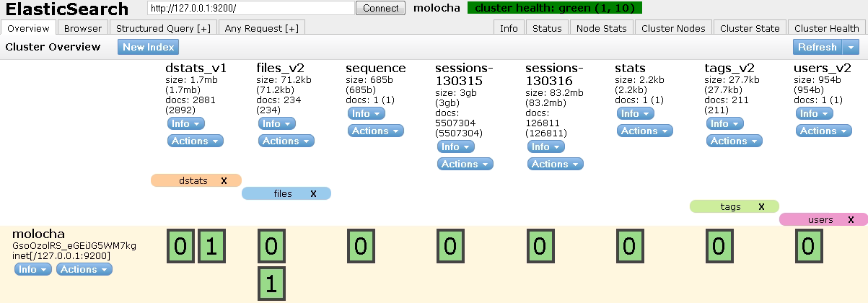Expand Info menu for the molocha node

coord(33,269)
